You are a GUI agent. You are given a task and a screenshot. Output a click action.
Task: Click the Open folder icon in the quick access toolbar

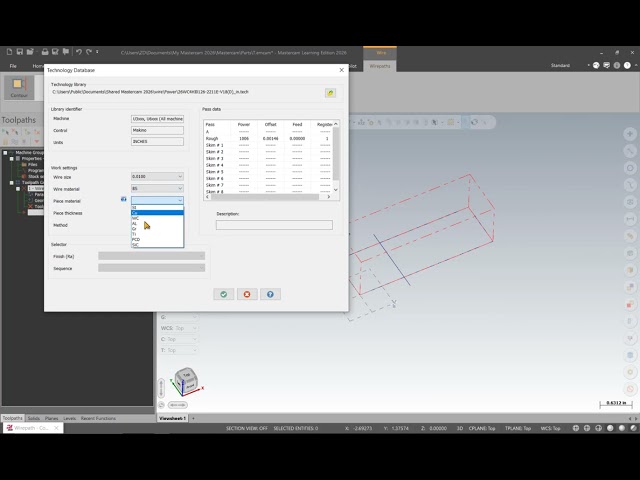click(x=30, y=52)
